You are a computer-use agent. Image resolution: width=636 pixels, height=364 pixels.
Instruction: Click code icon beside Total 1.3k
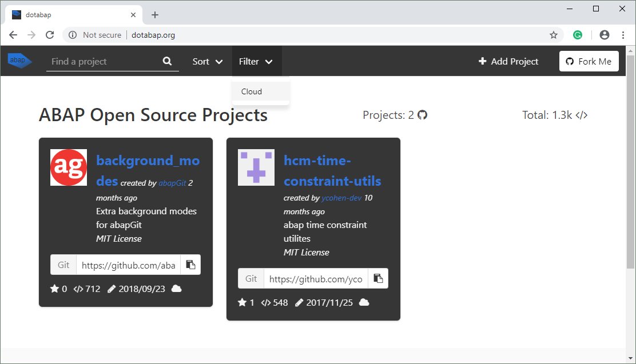[x=581, y=115]
